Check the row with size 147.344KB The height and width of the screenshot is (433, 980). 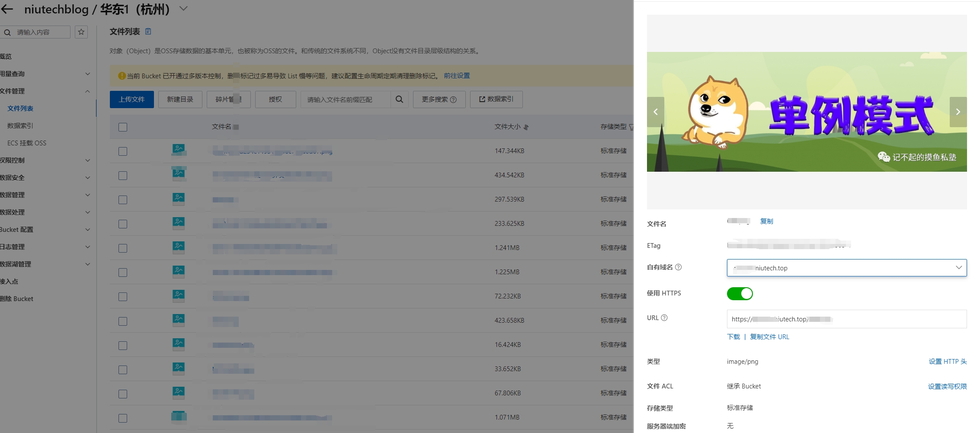pyautogui.click(x=123, y=151)
